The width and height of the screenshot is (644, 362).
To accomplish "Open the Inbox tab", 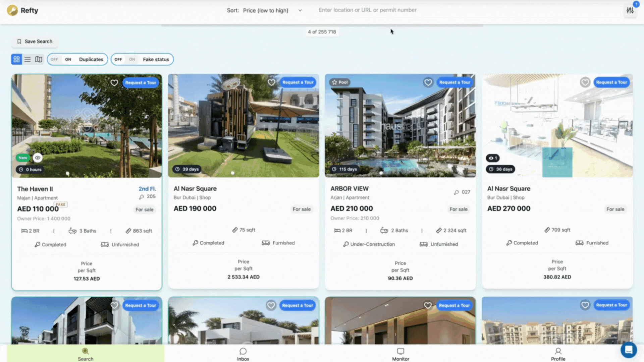I will [243, 354].
